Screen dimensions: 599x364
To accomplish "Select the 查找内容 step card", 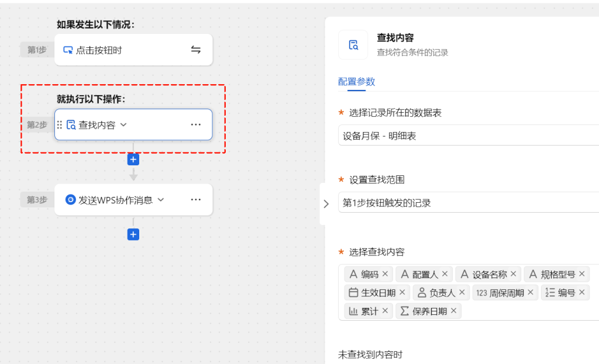I will point(133,125).
